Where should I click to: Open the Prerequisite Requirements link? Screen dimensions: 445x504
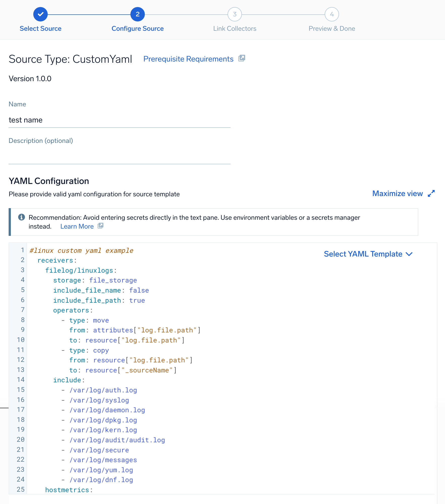pos(188,59)
